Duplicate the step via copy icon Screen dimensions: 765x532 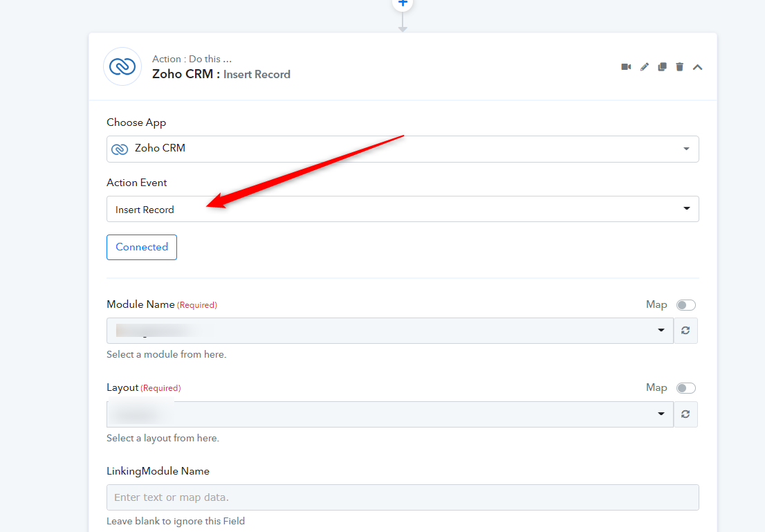point(662,67)
